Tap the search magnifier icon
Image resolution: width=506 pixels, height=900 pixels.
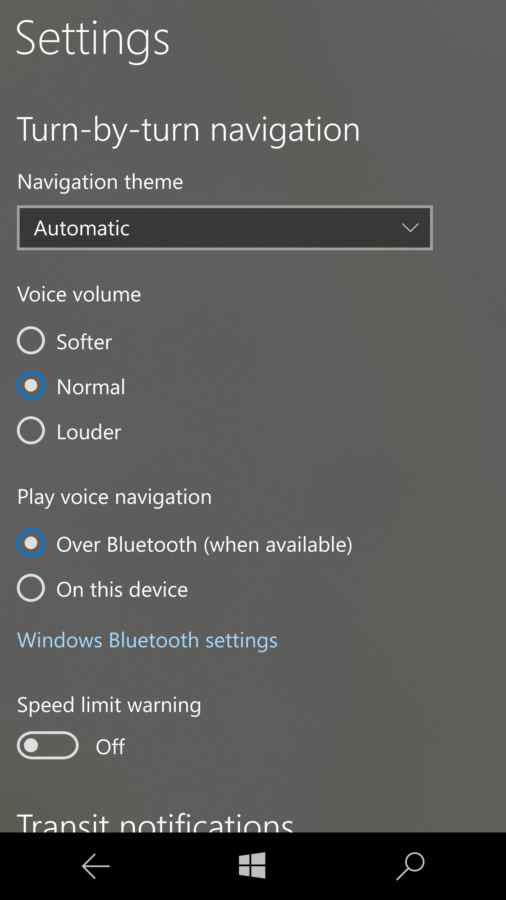(x=410, y=866)
